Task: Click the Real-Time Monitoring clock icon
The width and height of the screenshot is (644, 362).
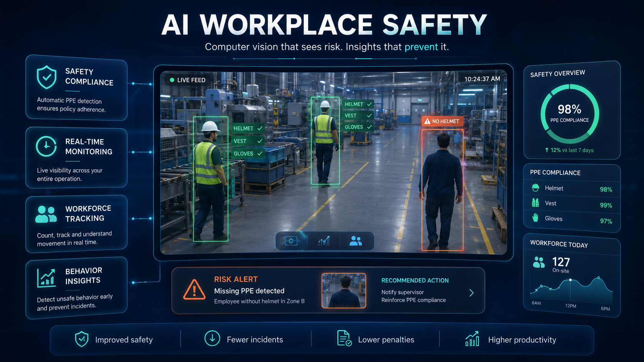Action: point(46,146)
